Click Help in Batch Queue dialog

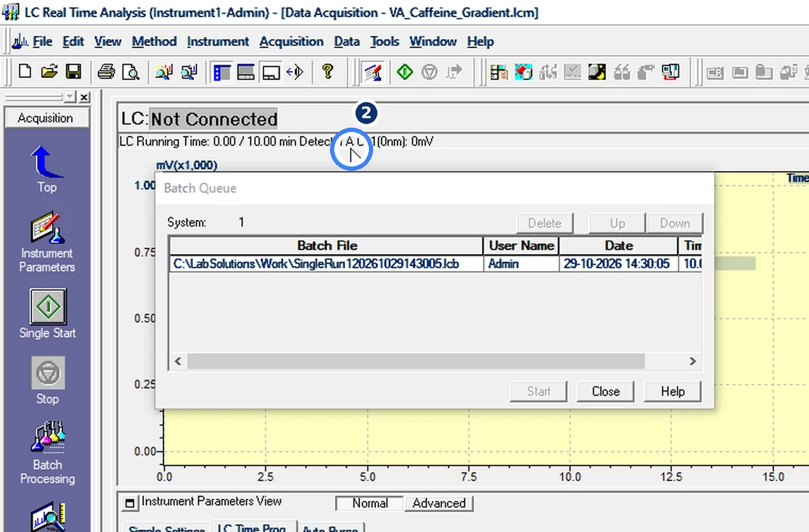[673, 392]
